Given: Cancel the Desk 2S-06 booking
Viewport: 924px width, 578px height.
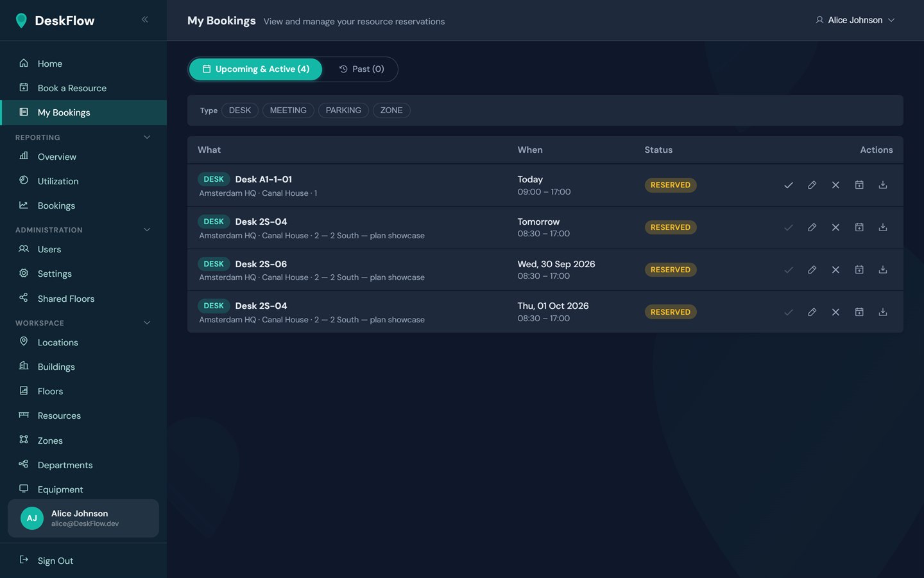Looking at the screenshot, I should pyautogui.click(x=835, y=270).
